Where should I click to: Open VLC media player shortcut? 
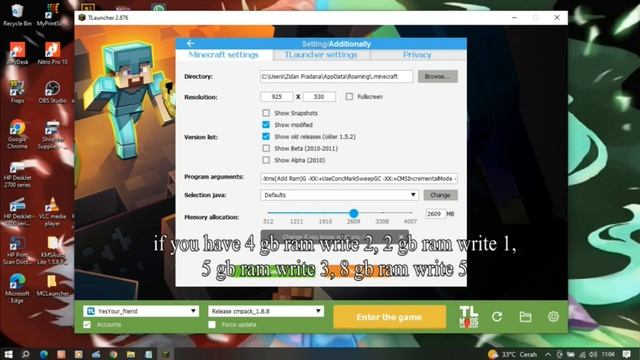coord(52,212)
